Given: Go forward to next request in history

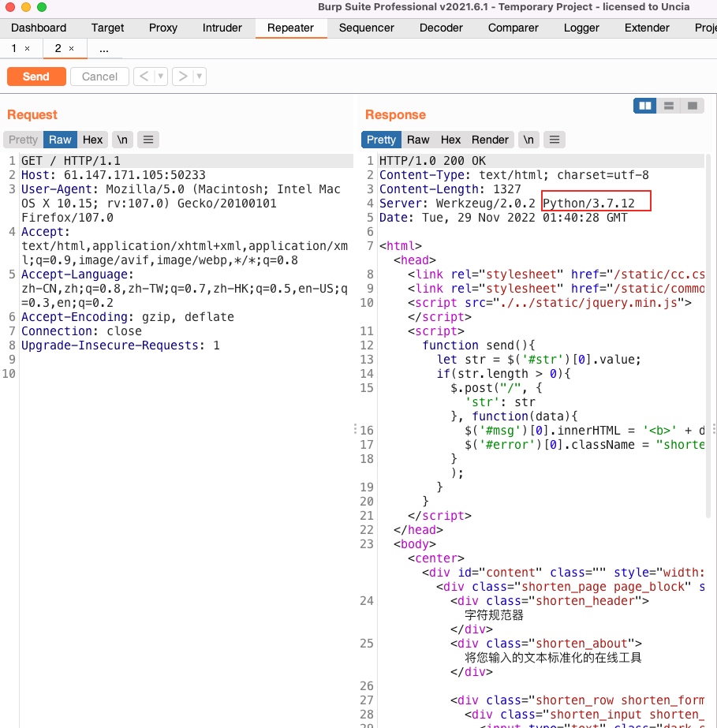Looking at the screenshot, I should (x=183, y=77).
